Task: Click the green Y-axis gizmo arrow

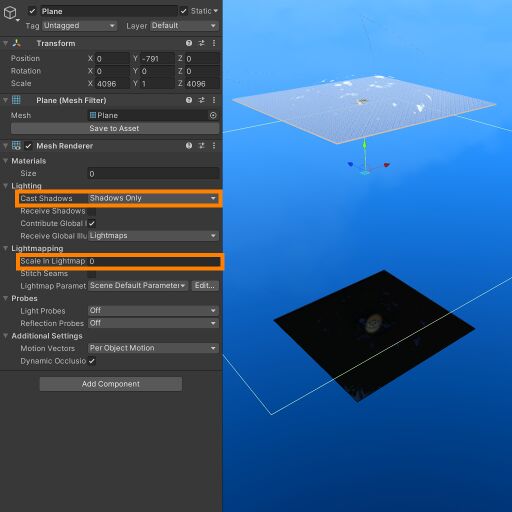Action: (x=365, y=145)
